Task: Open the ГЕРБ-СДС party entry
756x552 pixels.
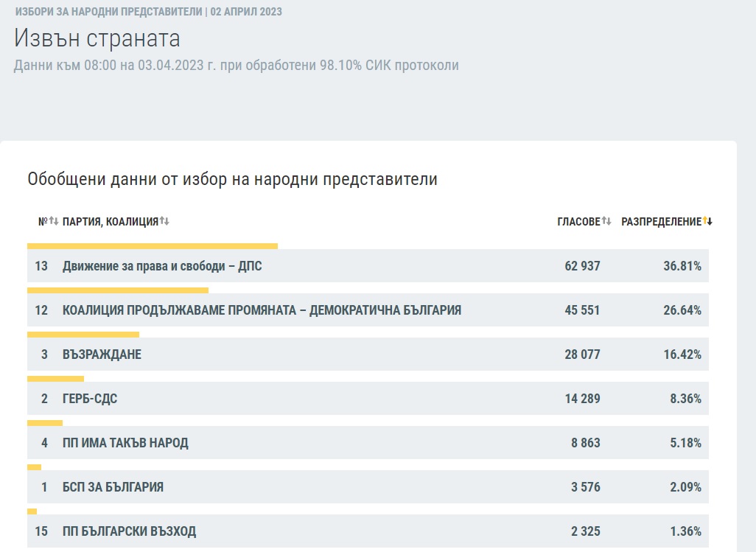Action: coord(90,399)
